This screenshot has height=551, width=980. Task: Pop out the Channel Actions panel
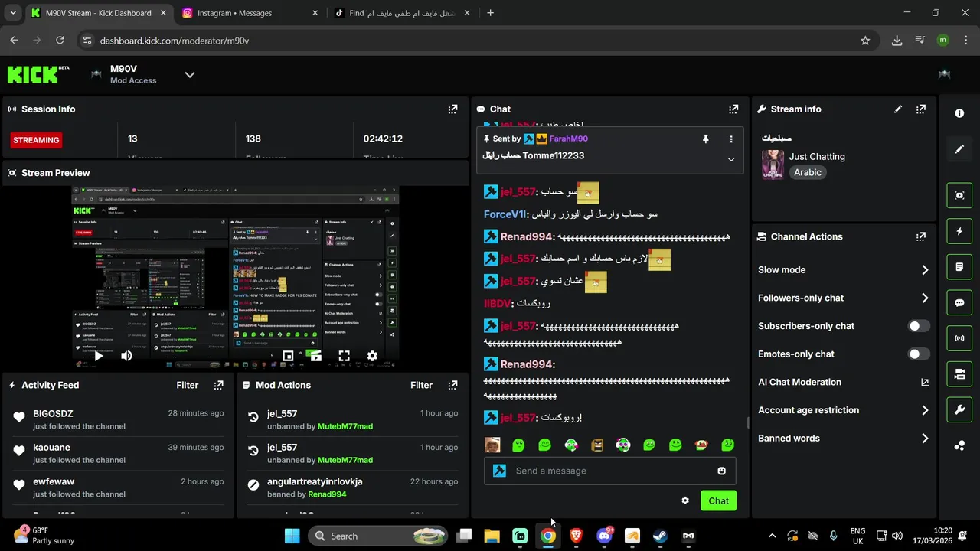coord(921,236)
